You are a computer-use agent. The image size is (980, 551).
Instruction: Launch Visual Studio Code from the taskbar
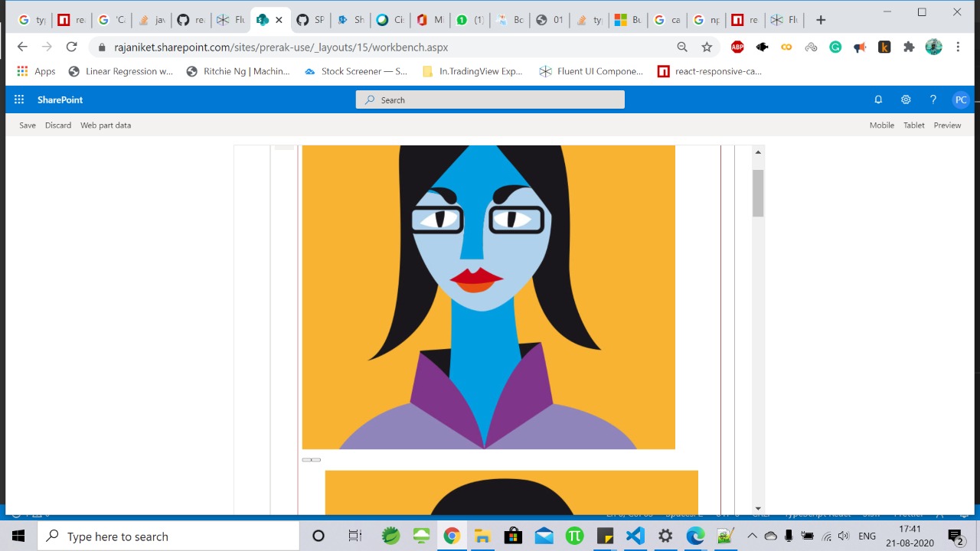click(635, 536)
